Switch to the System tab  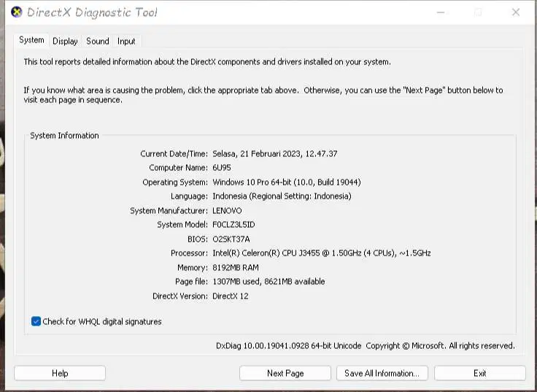(31, 40)
